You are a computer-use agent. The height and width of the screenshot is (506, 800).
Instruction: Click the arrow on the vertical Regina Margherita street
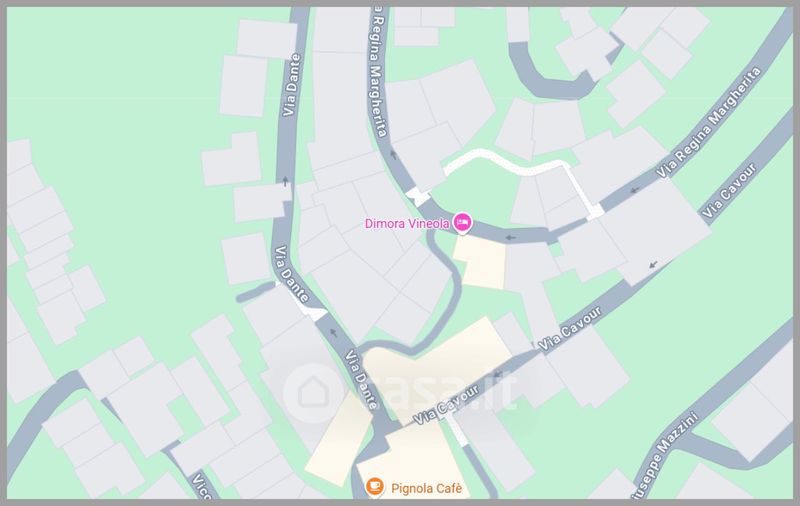(x=393, y=154)
